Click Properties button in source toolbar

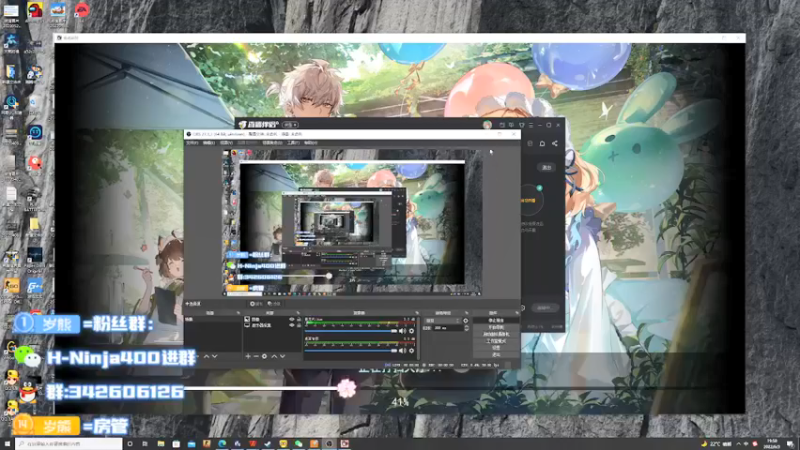(x=257, y=304)
